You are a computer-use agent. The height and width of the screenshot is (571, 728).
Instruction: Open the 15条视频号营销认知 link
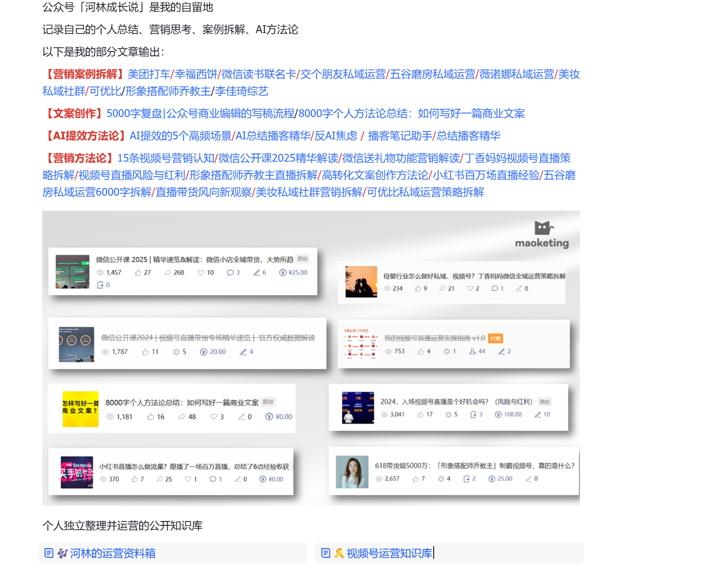(x=166, y=158)
